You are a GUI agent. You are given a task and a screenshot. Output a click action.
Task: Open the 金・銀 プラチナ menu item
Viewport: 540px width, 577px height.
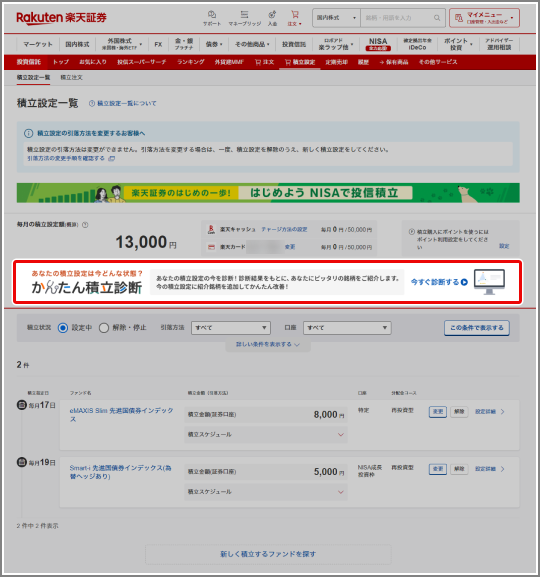184,44
